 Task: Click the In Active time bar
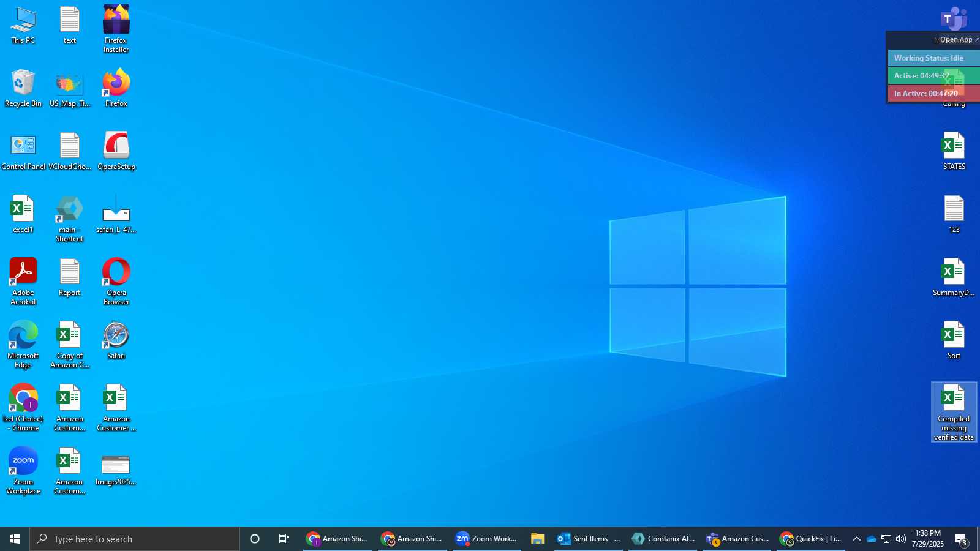[934, 94]
